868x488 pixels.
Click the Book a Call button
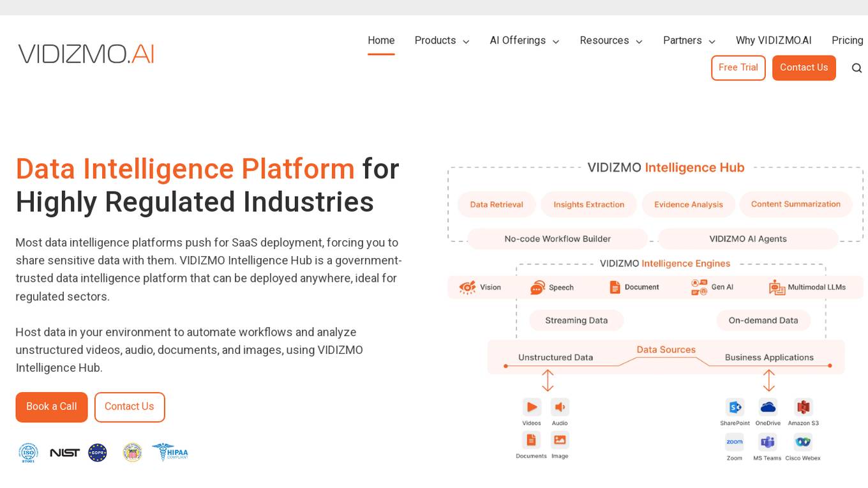52,407
